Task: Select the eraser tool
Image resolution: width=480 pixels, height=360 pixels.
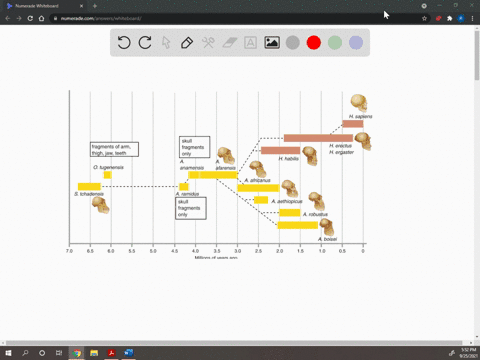Action: (229, 43)
